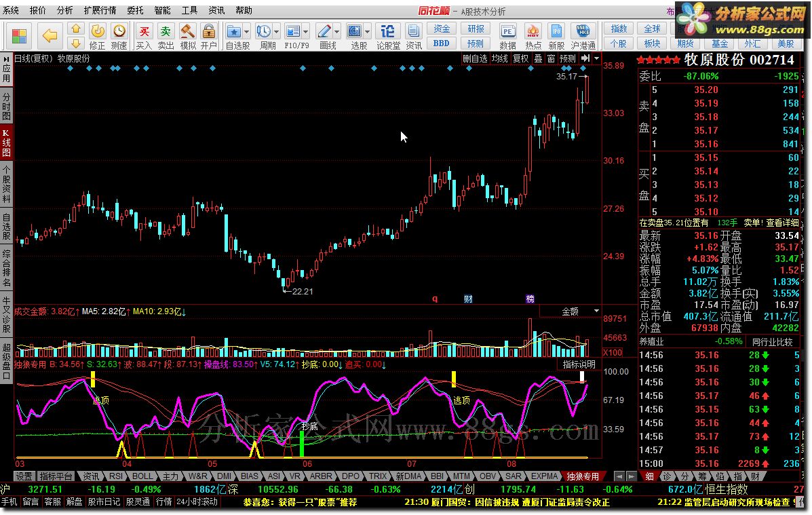Click the 指数 index button
This screenshot has width=812, height=515.
[x=619, y=29]
